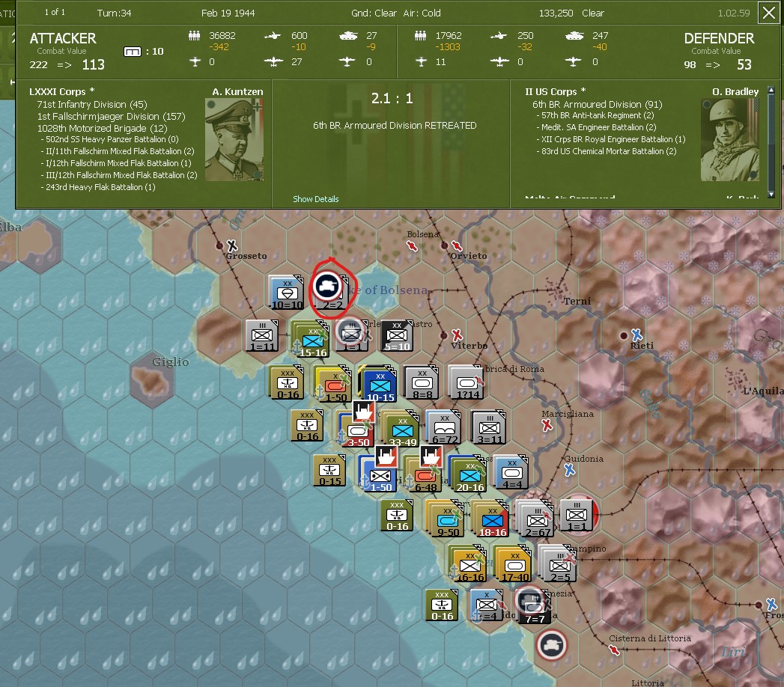
Task: Click tank battle marker near Cisterna di Littoria
Action: [552, 645]
